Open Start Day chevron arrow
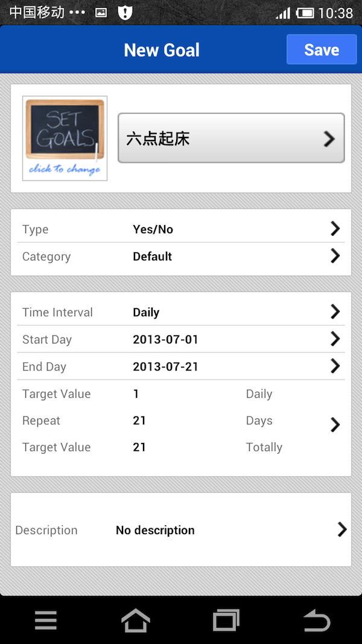The height and width of the screenshot is (644, 362). click(335, 339)
